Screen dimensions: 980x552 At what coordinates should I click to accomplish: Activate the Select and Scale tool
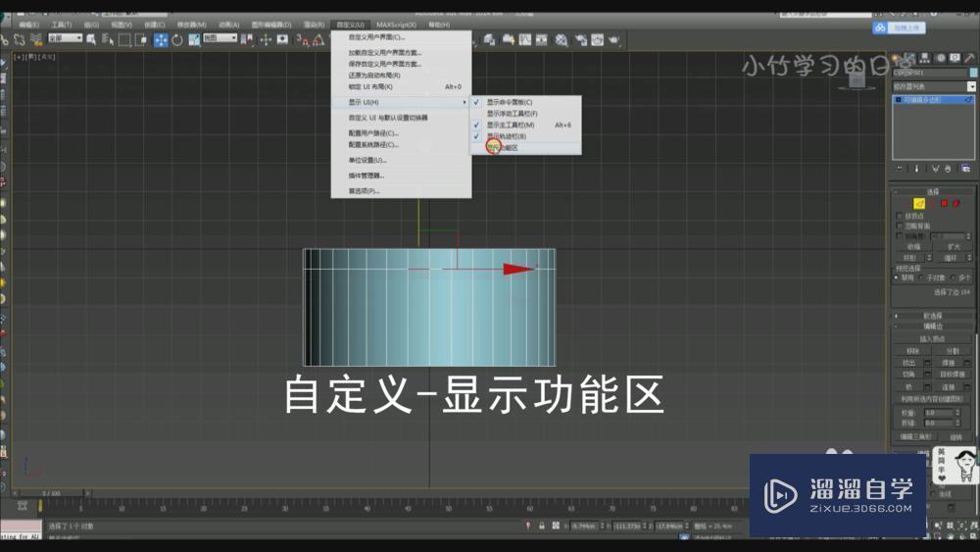coord(194,40)
